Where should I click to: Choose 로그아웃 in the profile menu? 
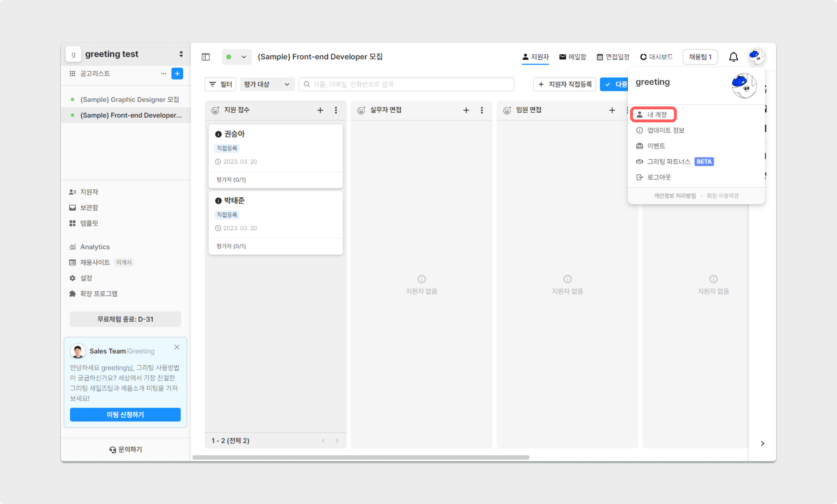659,177
